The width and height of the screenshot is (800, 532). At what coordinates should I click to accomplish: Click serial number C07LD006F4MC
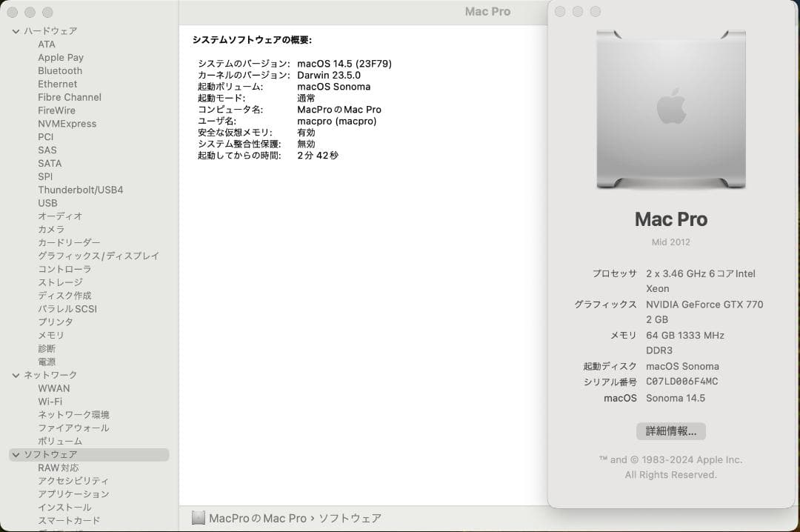[x=681, y=382]
